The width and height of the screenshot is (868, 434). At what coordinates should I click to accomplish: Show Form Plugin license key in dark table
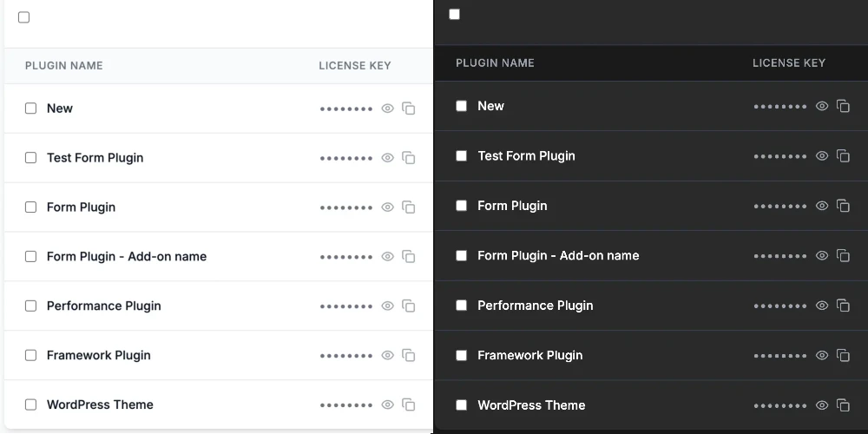click(x=822, y=206)
